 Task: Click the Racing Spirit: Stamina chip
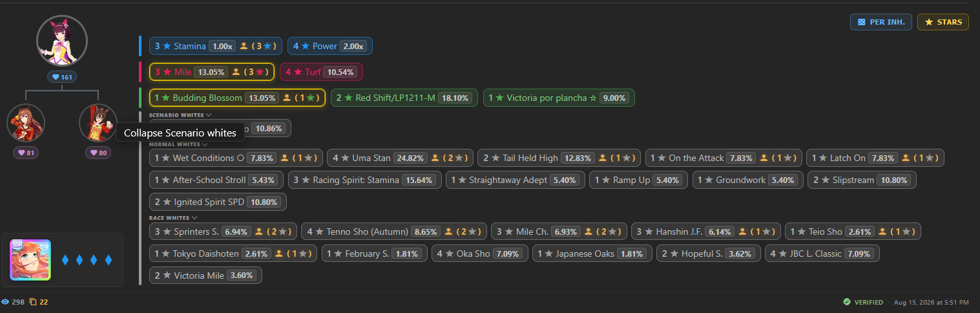[365, 180]
